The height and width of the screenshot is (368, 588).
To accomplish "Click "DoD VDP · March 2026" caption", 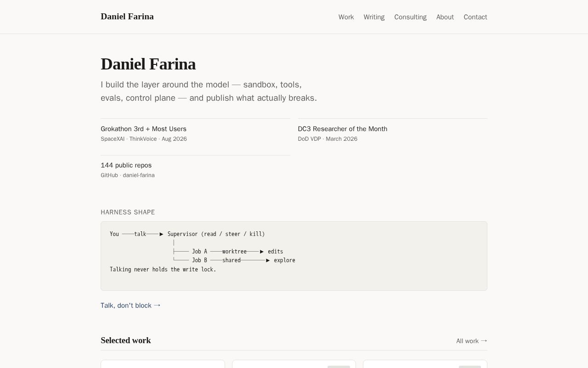I will [328, 139].
